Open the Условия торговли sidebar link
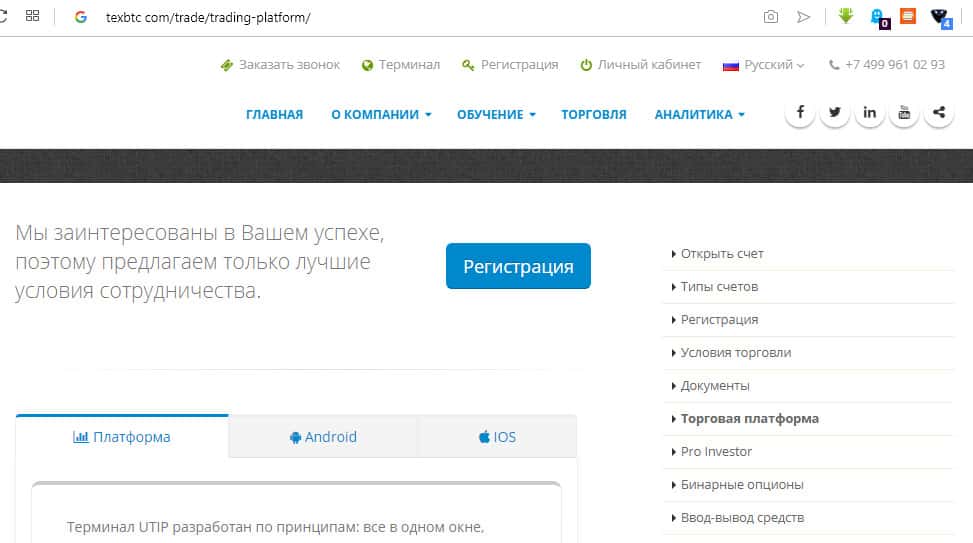The height and width of the screenshot is (543, 973). coord(736,352)
